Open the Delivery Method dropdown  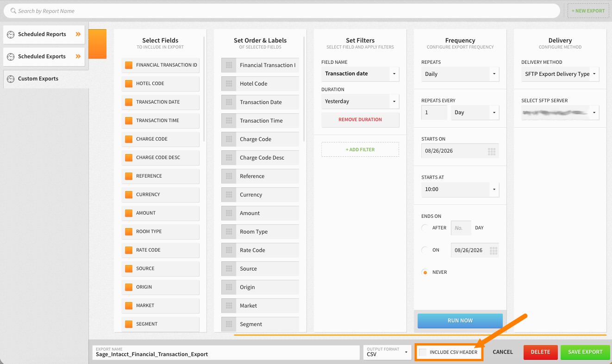pos(560,74)
